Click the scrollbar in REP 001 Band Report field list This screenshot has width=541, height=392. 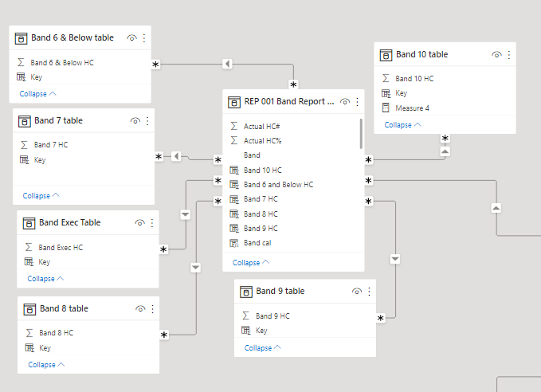click(x=361, y=134)
